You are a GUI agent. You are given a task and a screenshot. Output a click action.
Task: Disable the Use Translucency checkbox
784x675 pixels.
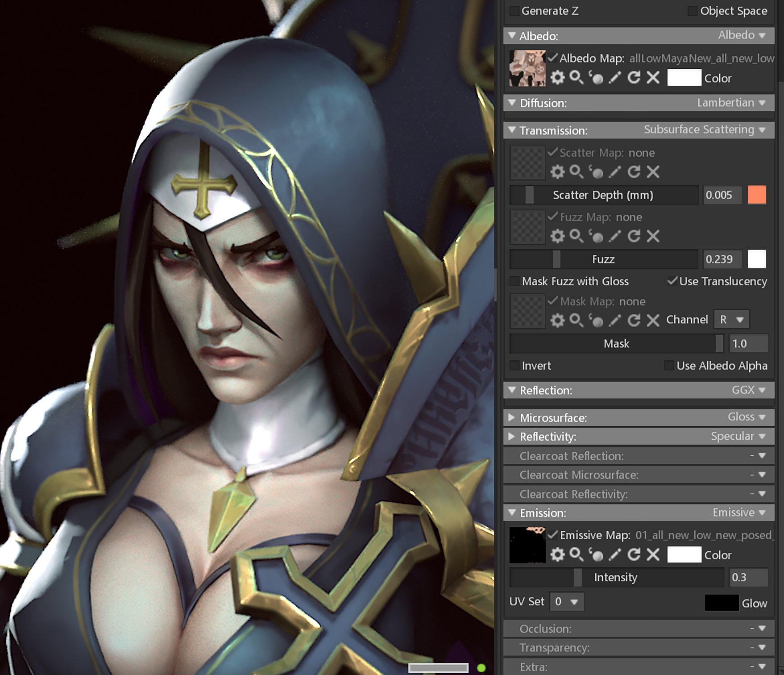[672, 281]
